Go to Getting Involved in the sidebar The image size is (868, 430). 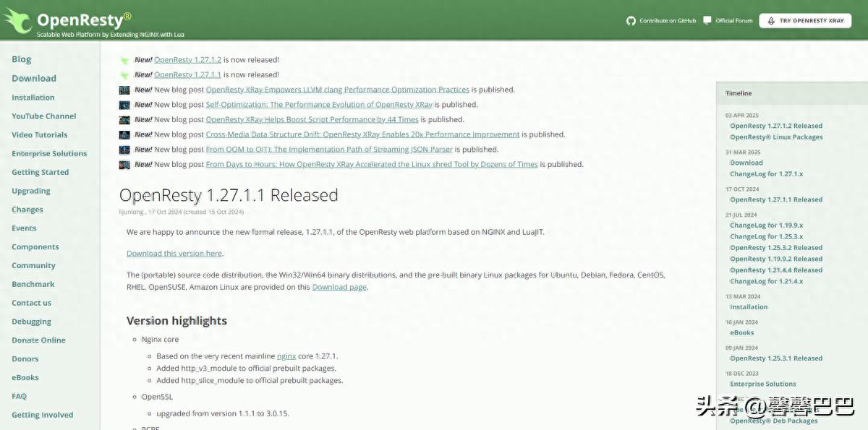point(43,416)
